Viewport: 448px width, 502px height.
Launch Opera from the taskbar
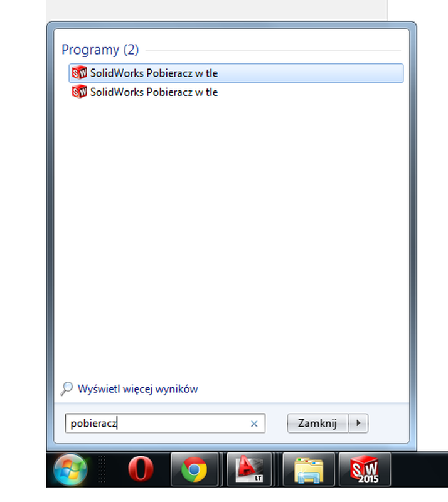141,469
